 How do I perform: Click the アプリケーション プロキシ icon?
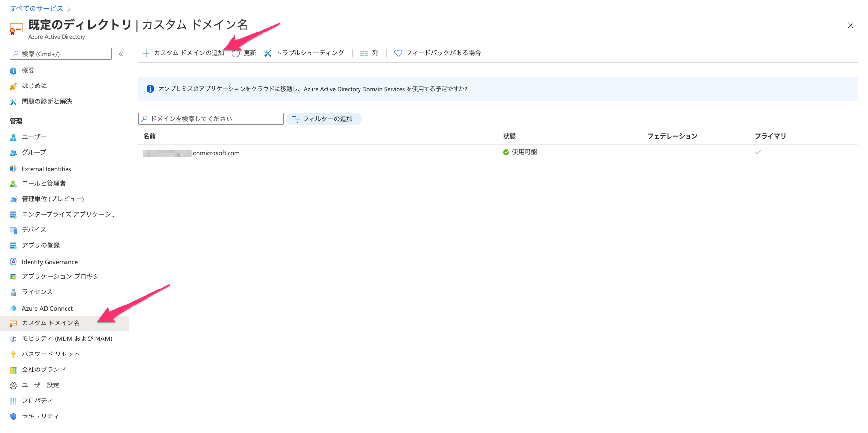click(13, 277)
